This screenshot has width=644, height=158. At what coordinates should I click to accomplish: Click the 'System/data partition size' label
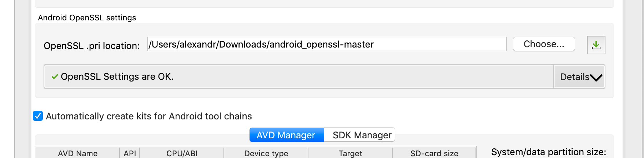(x=548, y=152)
